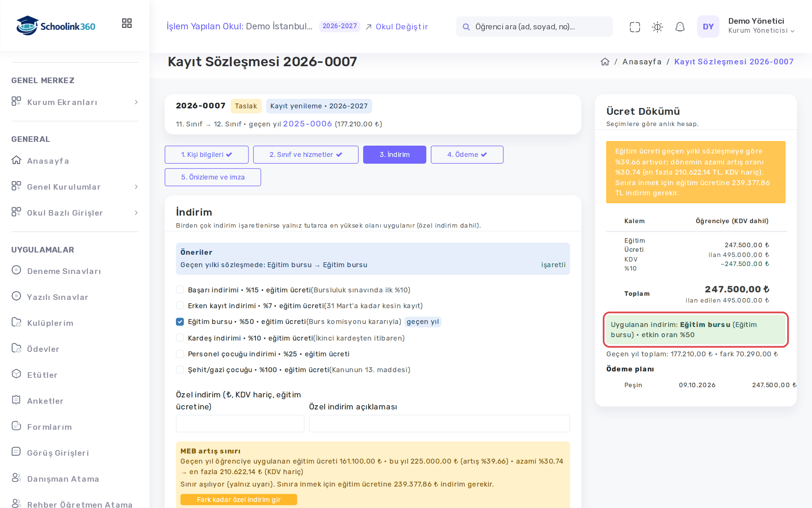The width and height of the screenshot is (812, 508).
Task: Switch theme with the sun icon
Action: [657, 27]
